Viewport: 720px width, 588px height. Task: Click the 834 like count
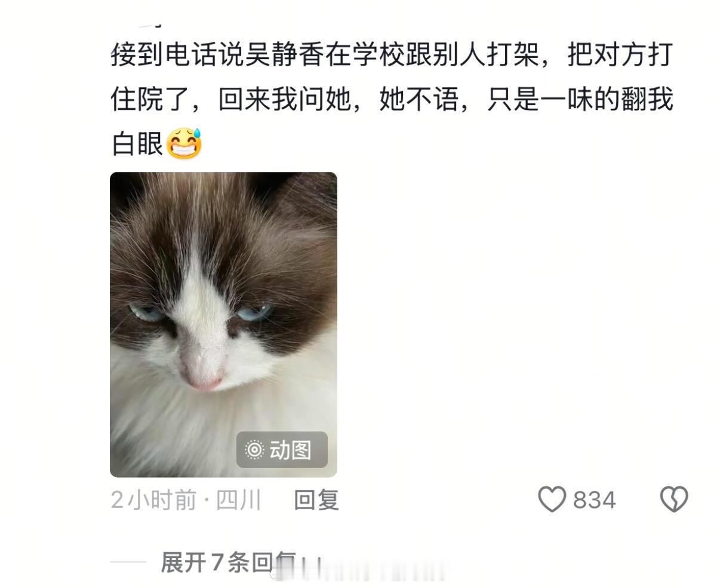(594, 500)
